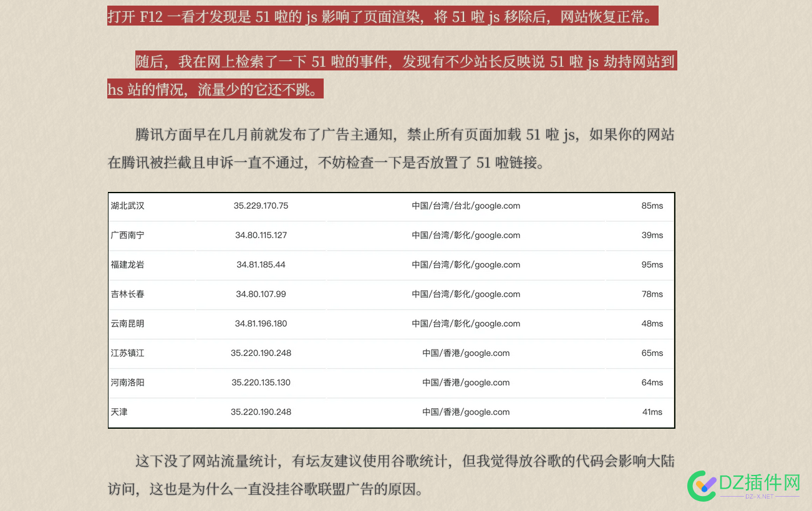Click 中国/台湾/台北/google.com cell
This screenshot has height=511, width=812.
pyautogui.click(x=466, y=206)
